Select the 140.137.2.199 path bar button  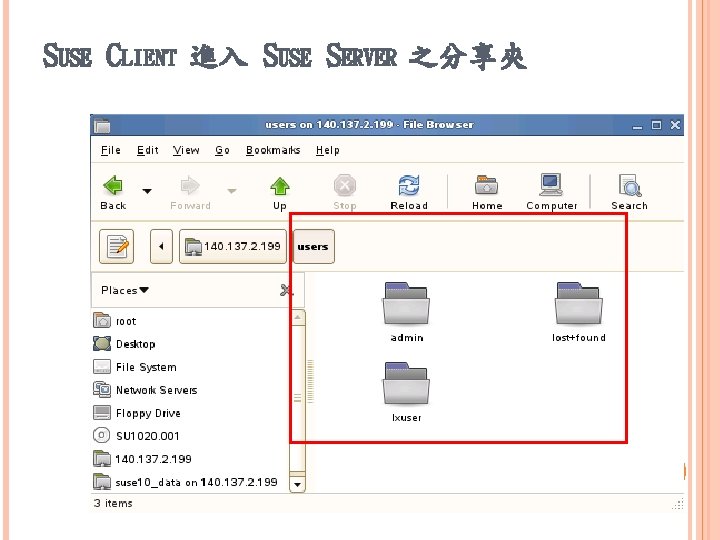233,247
